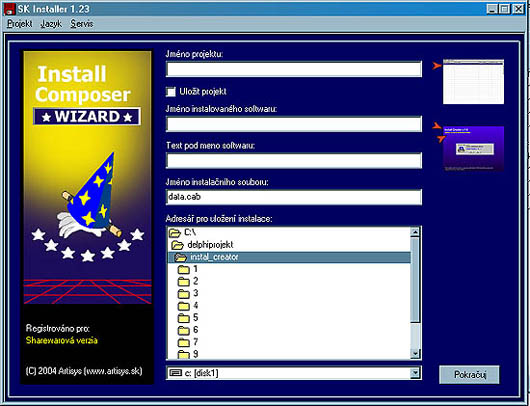The height and width of the screenshot is (406, 530).
Task: Click folder icon next to 5
Action: [184, 318]
